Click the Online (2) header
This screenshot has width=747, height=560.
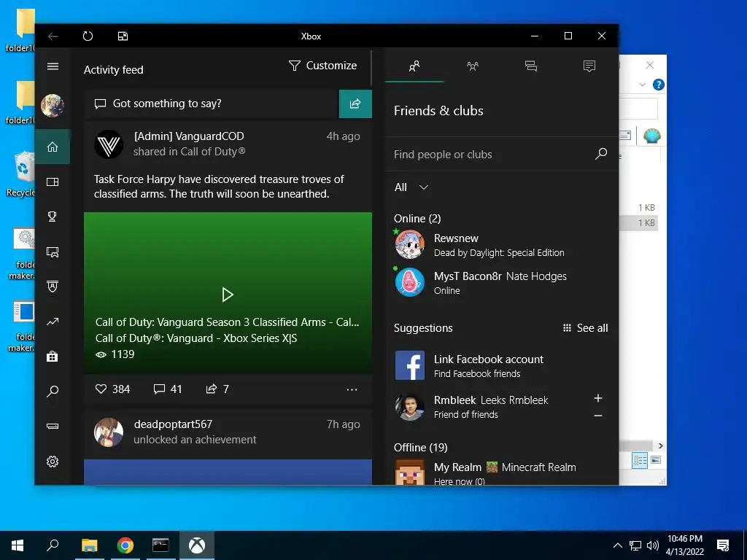point(417,219)
